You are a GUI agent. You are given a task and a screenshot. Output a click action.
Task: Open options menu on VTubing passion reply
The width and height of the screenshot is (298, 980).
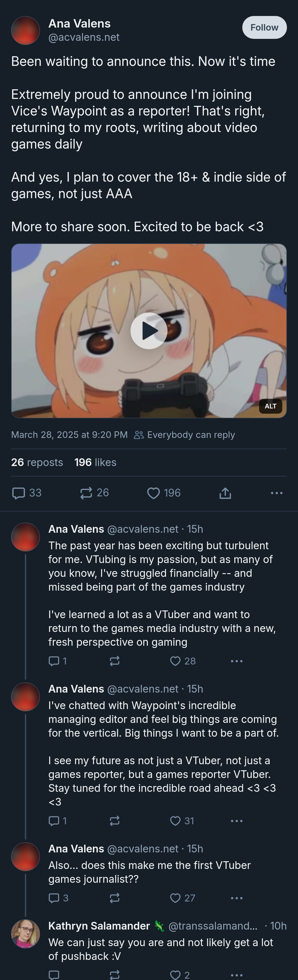(x=237, y=661)
